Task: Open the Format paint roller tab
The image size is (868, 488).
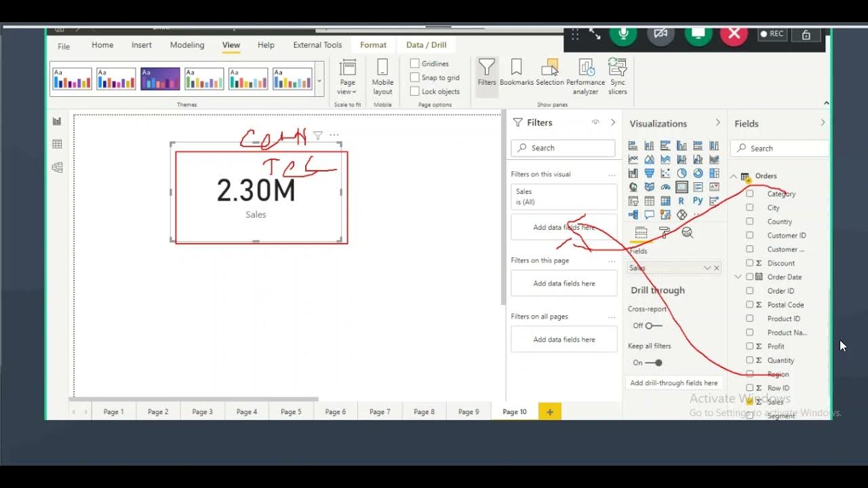Action: coord(665,233)
